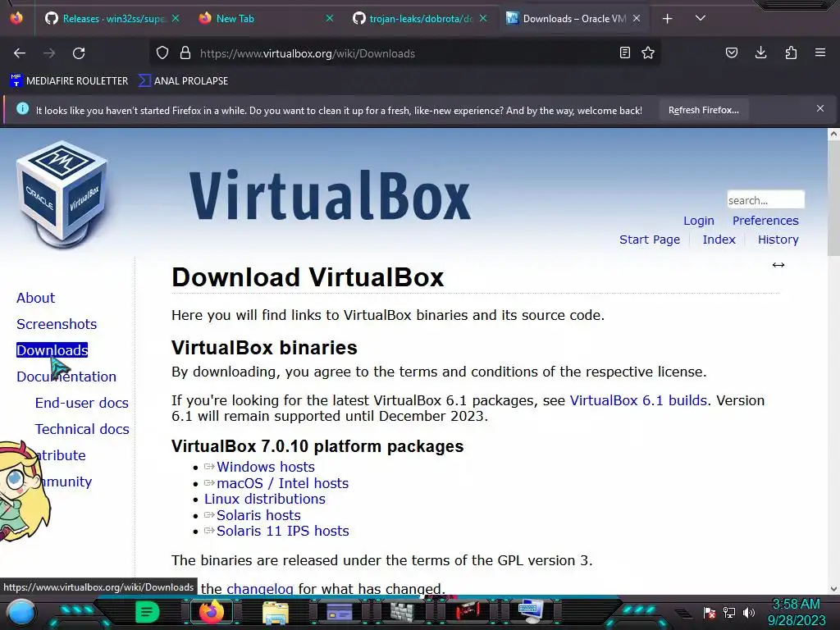Go back to the previous page

[x=20, y=53]
